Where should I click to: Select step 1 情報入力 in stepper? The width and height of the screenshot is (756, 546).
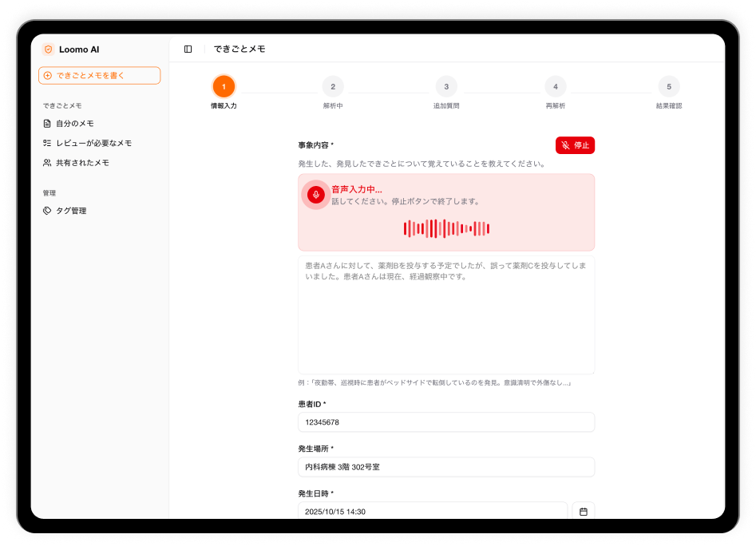coord(224,86)
